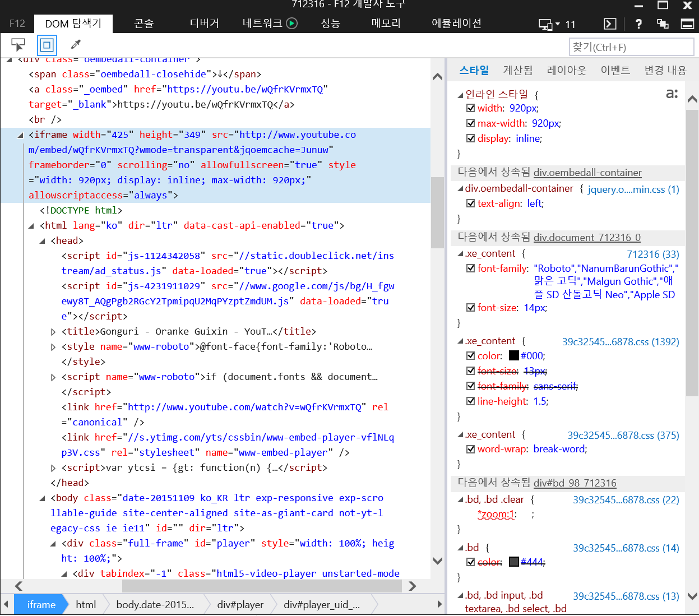Collapse the div class="full-frame" node

[53, 544]
